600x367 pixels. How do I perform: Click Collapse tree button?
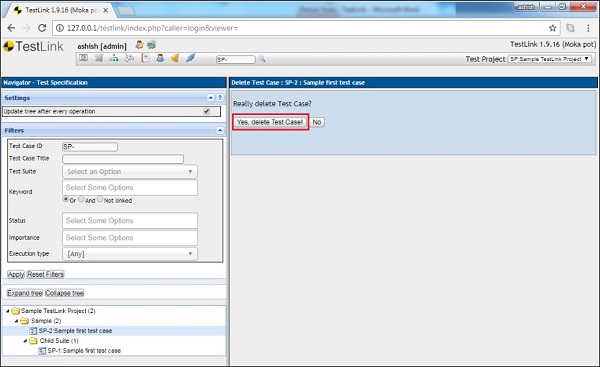[64, 293]
